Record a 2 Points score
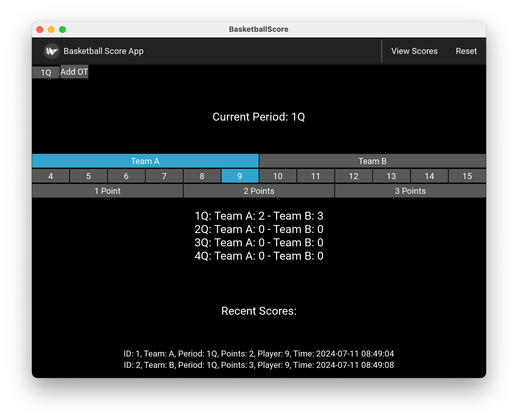This screenshot has width=518, height=420. [x=259, y=191]
